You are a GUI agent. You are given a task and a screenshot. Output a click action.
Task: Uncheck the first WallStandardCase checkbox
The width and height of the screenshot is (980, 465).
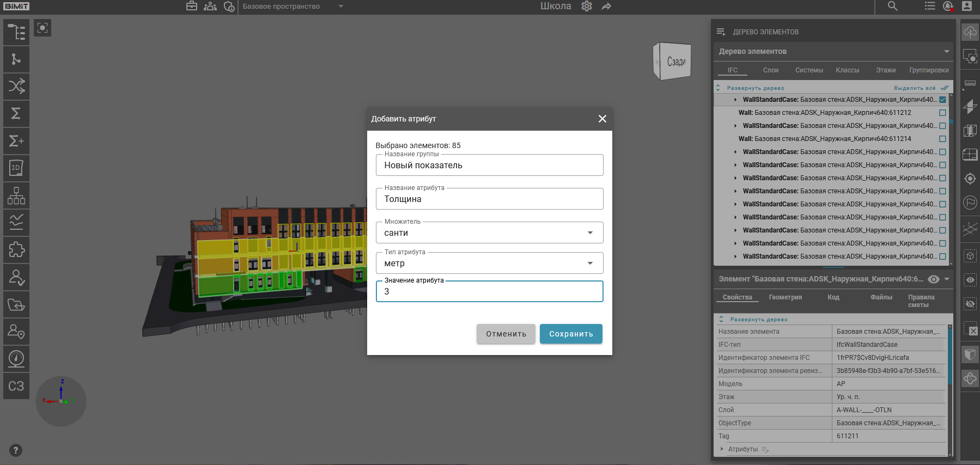pyautogui.click(x=942, y=100)
